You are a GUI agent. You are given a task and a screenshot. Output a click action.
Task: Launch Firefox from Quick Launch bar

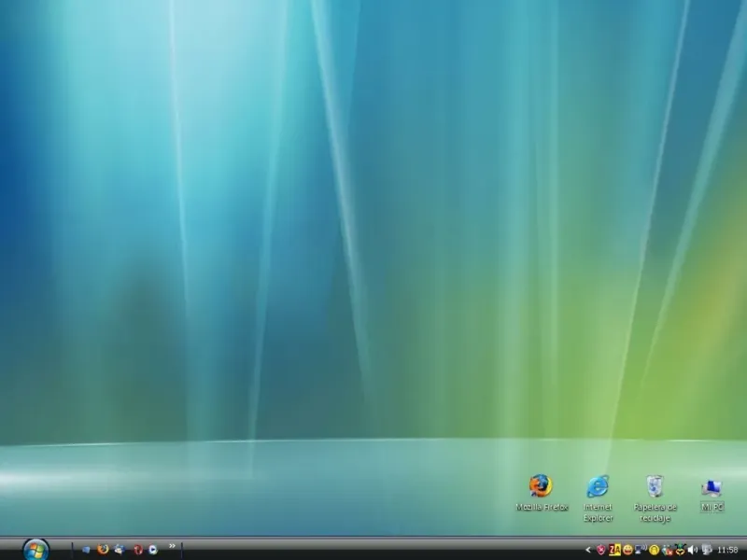[103, 550]
